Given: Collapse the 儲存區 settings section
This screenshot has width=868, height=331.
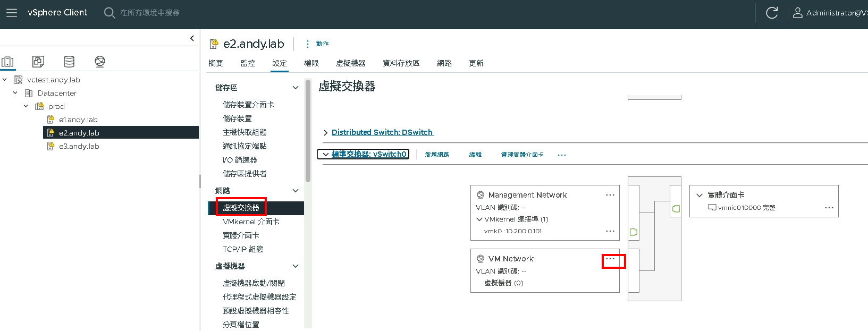Looking at the screenshot, I should [x=296, y=88].
